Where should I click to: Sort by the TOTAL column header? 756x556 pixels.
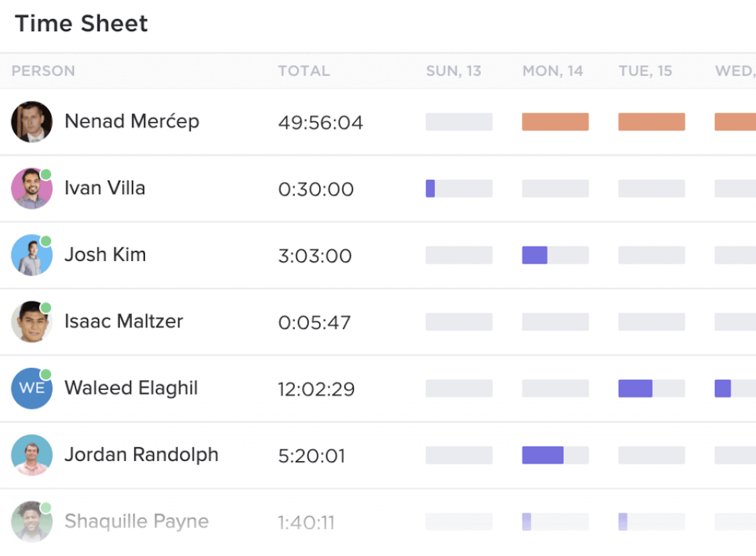[x=304, y=71]
